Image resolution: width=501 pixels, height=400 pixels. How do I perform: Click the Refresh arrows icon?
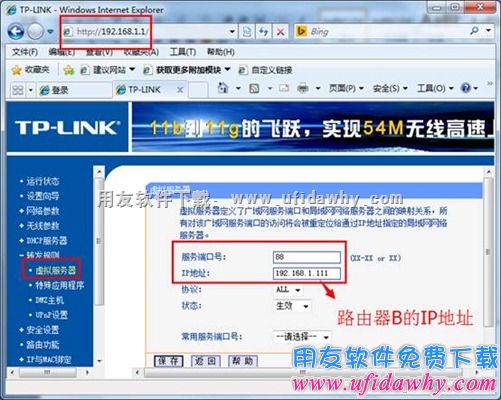click(264, 32)
